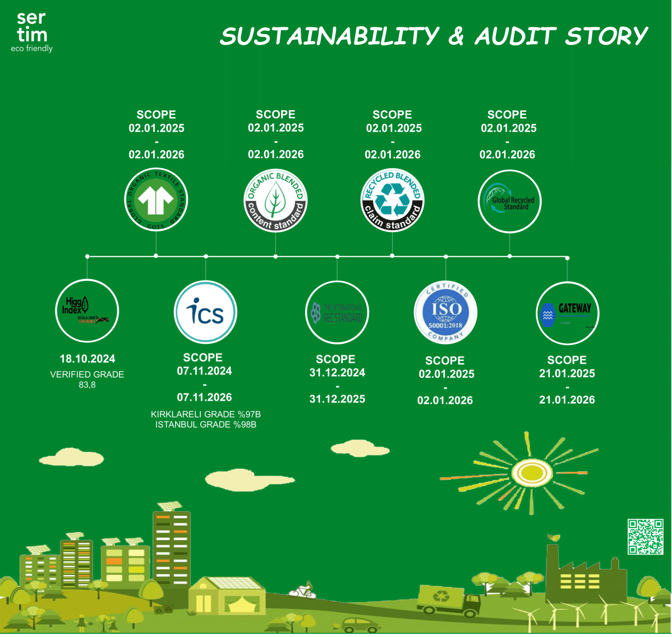
Task: Open the Global Recycled Standard badge
Action: click(509, 202)
